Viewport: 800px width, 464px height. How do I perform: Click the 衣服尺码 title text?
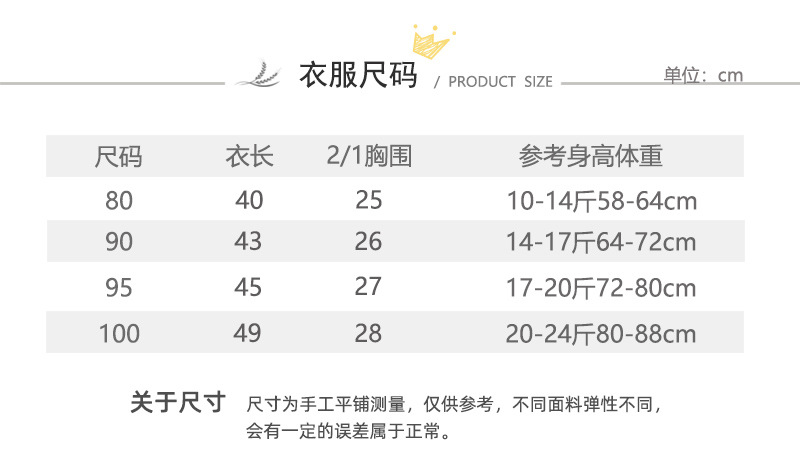pyautogui.click(x=358, y=76)
